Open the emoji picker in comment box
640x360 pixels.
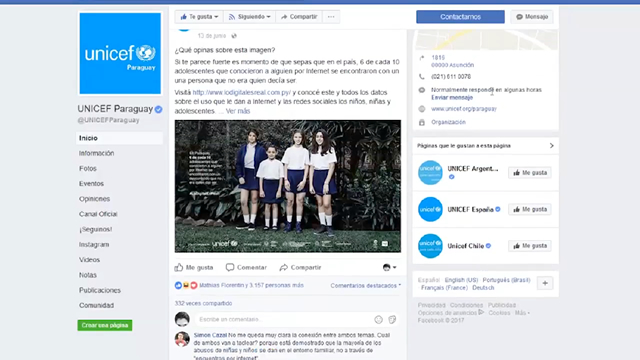click(378, 320)
